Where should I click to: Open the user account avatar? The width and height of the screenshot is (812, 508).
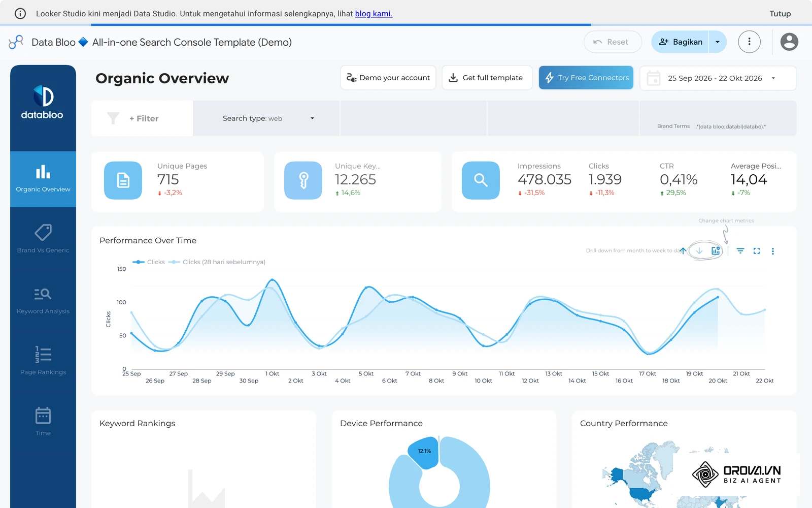point(789,42)
